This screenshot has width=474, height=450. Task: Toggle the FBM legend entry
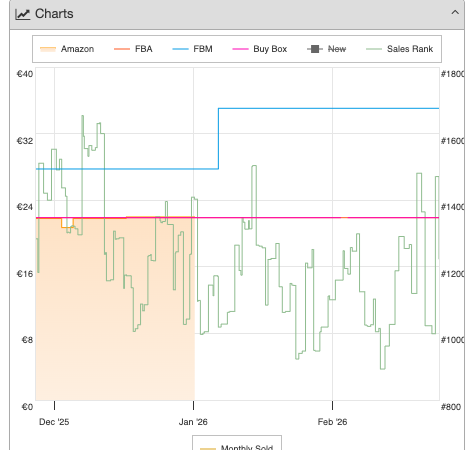coord(192,49)
